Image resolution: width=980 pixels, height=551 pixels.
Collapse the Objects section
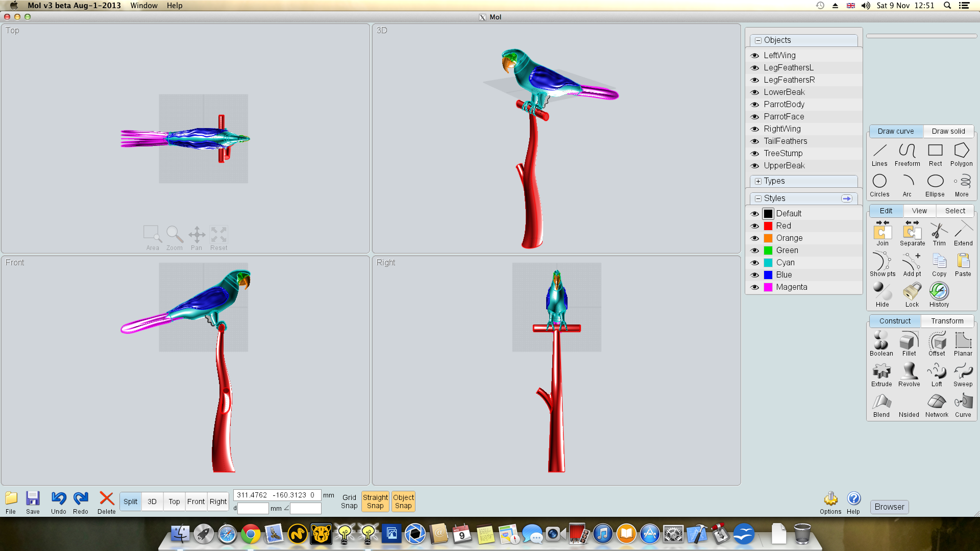click(758, 40)
